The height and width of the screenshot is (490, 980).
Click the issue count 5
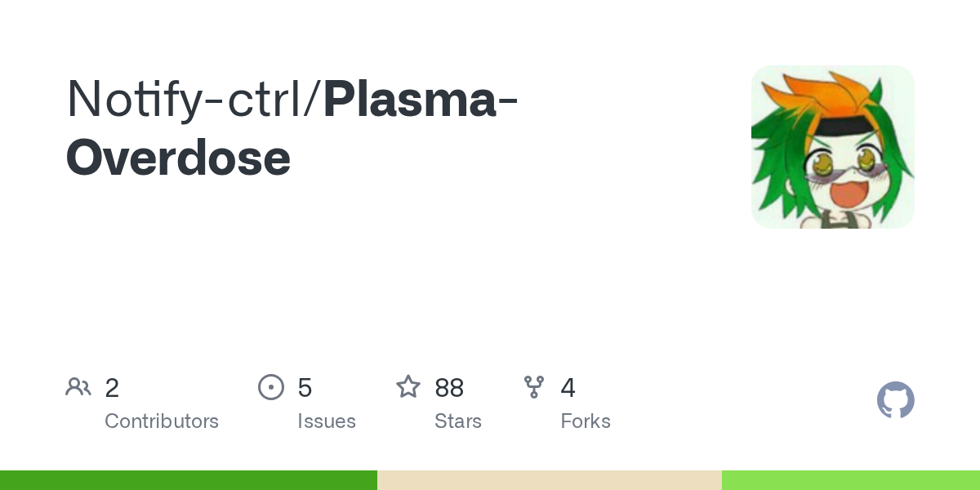[x=305, y=388]
